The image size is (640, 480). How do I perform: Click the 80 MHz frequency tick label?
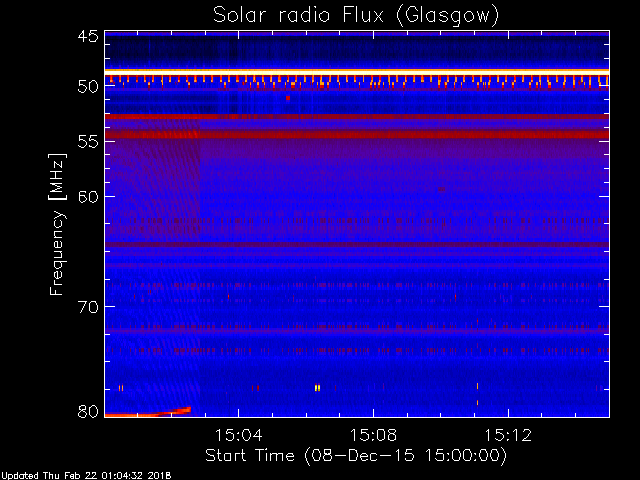click(88, 411)
